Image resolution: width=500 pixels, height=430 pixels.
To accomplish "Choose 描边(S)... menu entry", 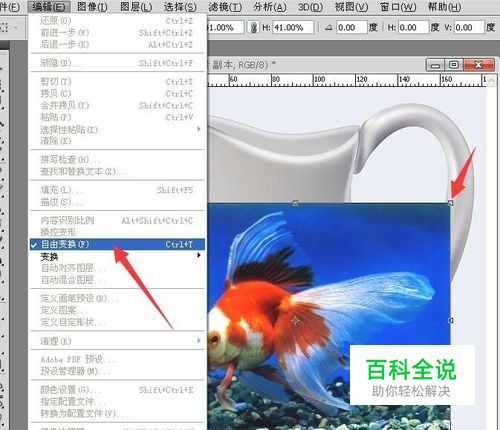I will 117,202.
